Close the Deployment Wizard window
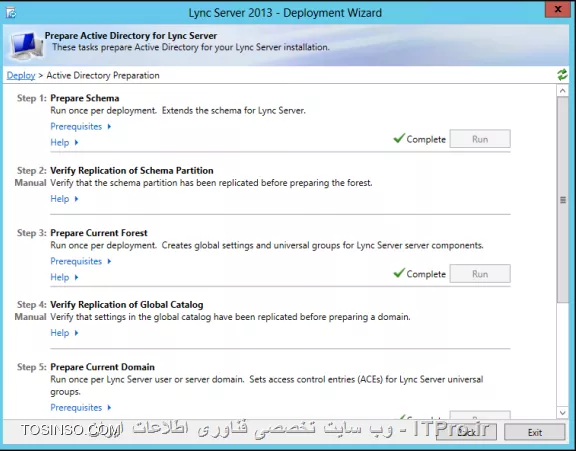 (558, 10)
